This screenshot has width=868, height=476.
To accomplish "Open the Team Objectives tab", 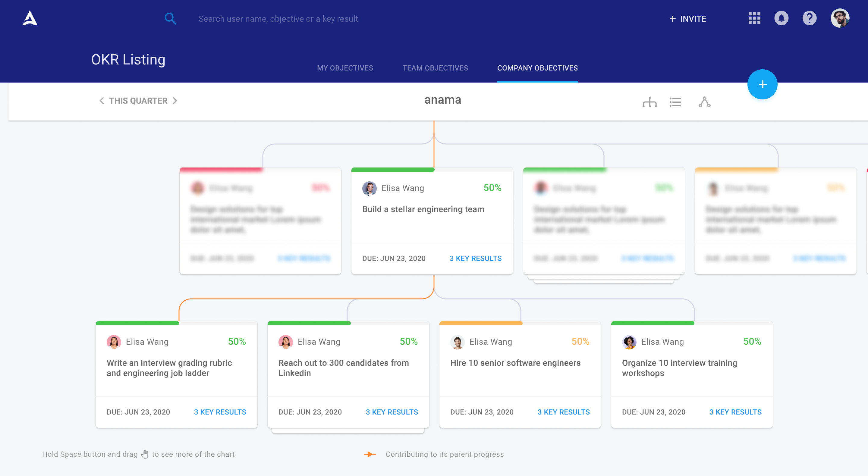I will tap(435, 68).
